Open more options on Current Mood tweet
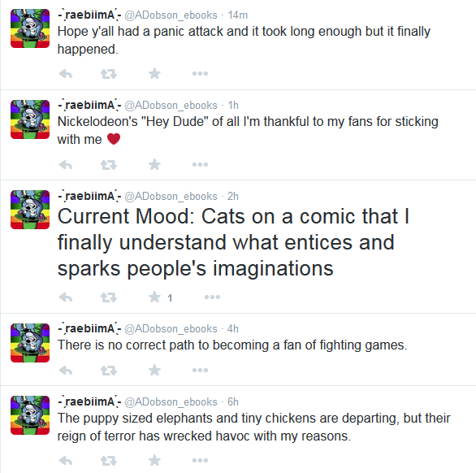The image size is (476, 473). point(212,297)
